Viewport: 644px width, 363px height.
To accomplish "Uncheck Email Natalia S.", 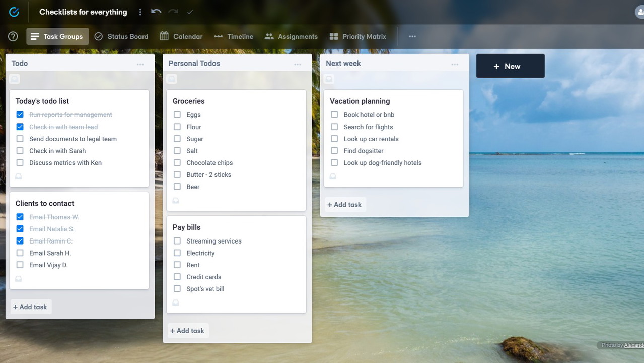I will (20, 229).
